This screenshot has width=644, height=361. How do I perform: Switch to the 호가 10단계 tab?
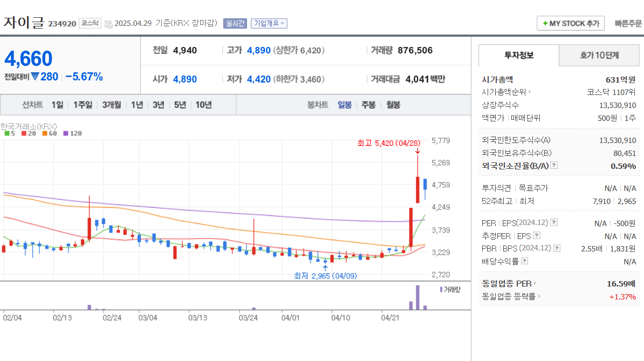click(x=599, y=55)
